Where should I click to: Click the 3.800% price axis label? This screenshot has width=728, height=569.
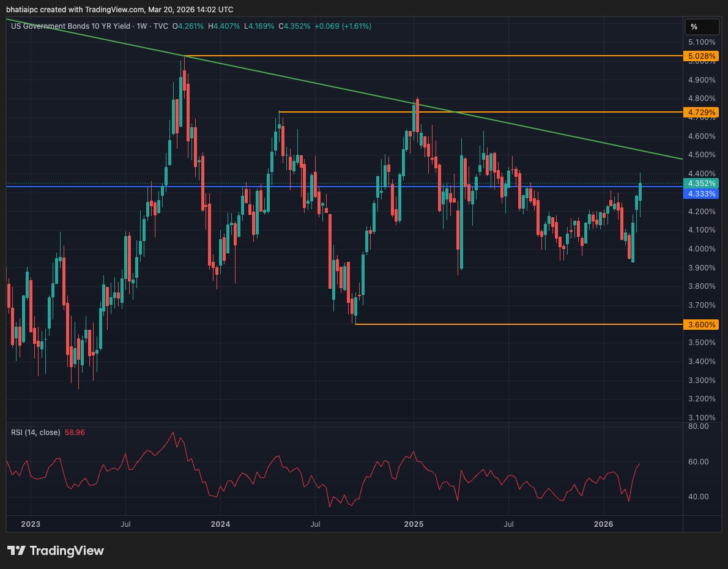702,286
